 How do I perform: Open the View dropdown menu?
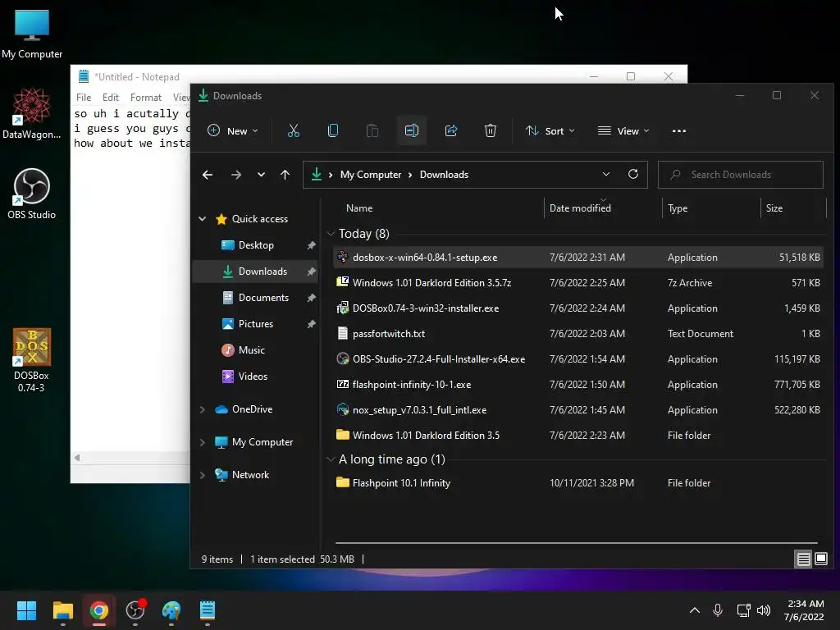coord(623,130)
